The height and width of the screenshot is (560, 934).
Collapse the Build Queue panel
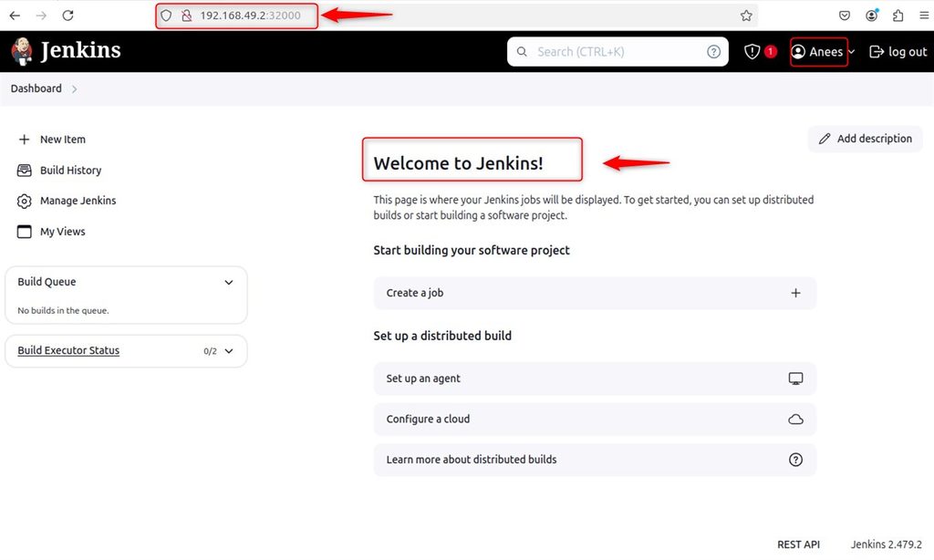pos(229,283)
